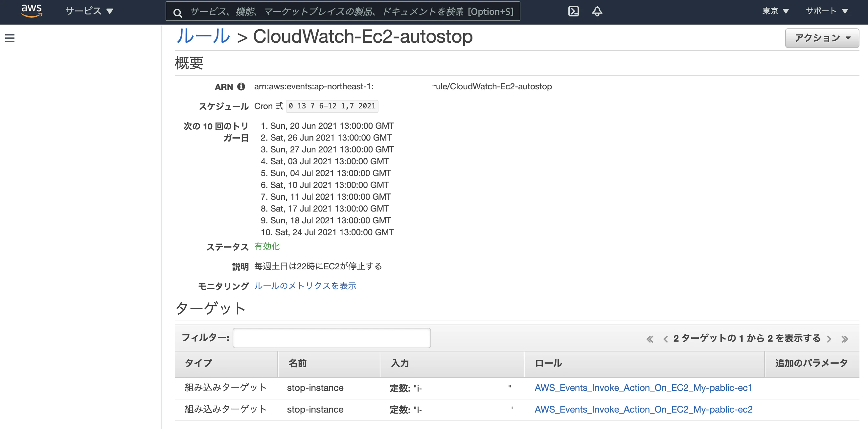
Task: Click the 追加のパラメータ column header
Action: click(812, 364)
